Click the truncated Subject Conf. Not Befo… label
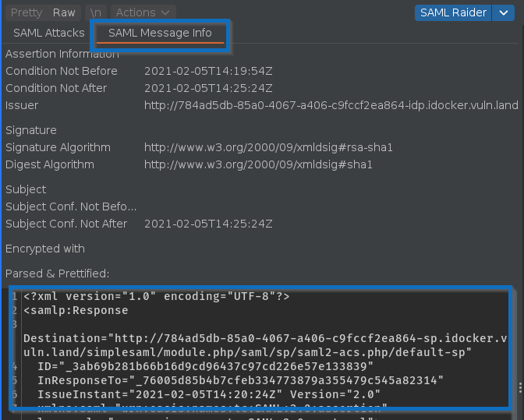The height and width of the screenshot is (420, 524). tap(71, 206)
